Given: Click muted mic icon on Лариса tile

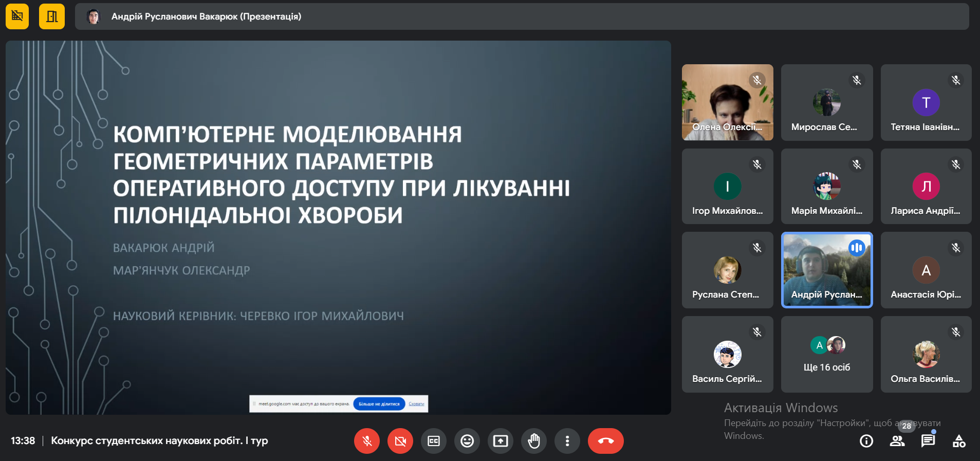Looking at the screenshot, I should pos(956,164).
